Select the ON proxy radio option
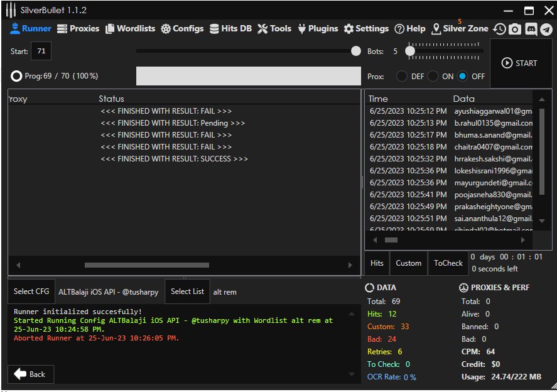The image size is (557, 392). point(433,76)
